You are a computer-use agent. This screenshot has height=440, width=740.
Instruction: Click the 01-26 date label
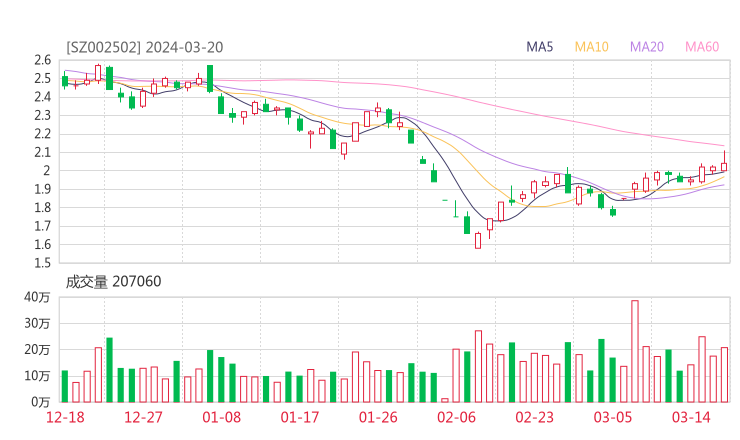click(378, 417)
